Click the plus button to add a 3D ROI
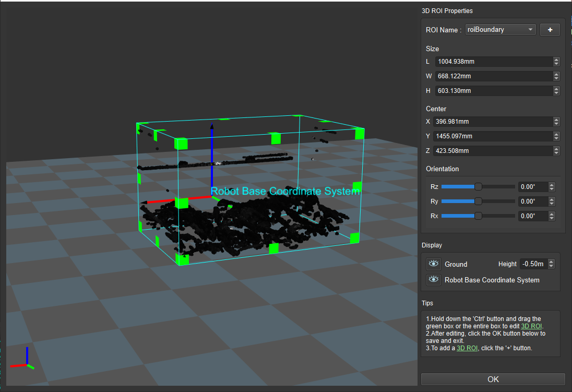 [x=550, y=30]
